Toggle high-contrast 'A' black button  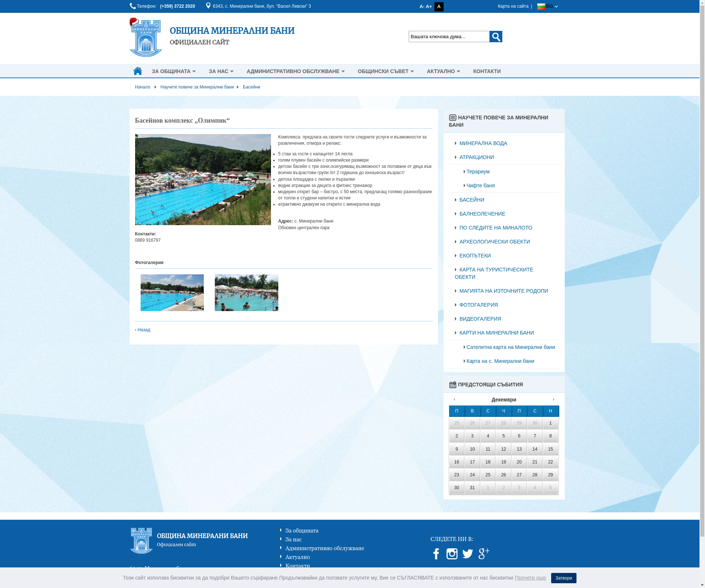(439, 7)
